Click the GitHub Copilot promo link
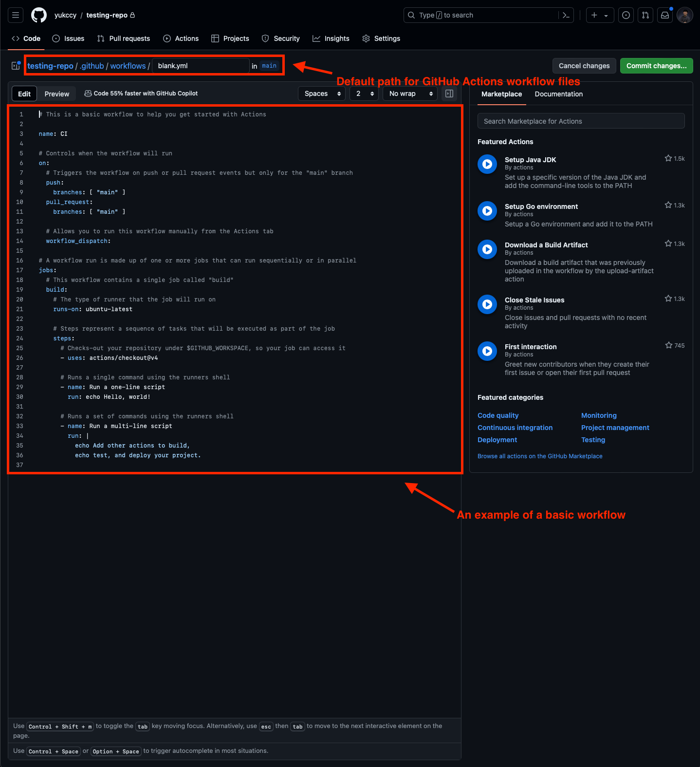The width and height of the screenshot is (700, 767). coord(141,94)
